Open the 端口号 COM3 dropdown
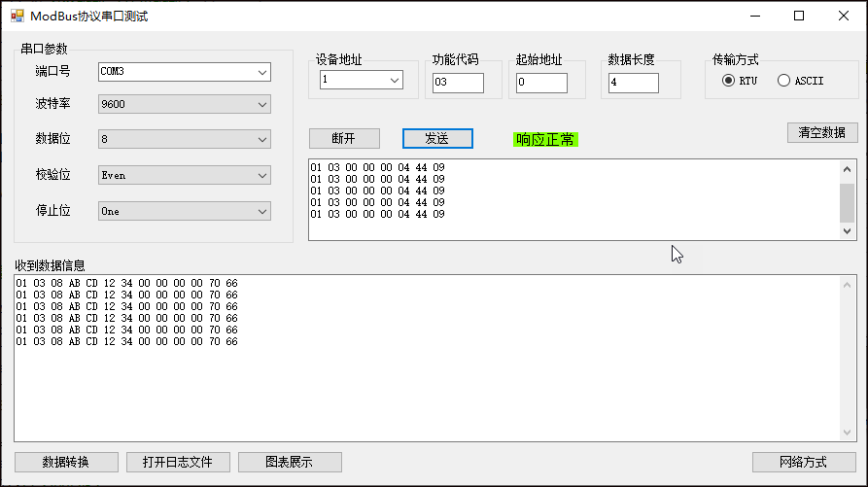 coord(185,72)
